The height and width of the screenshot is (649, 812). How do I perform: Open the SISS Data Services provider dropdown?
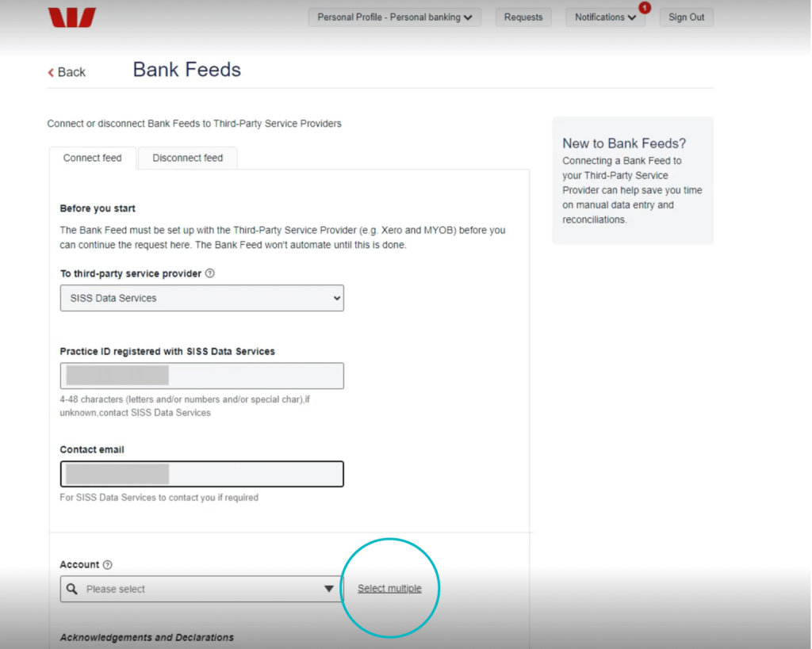tap(202, 298)
